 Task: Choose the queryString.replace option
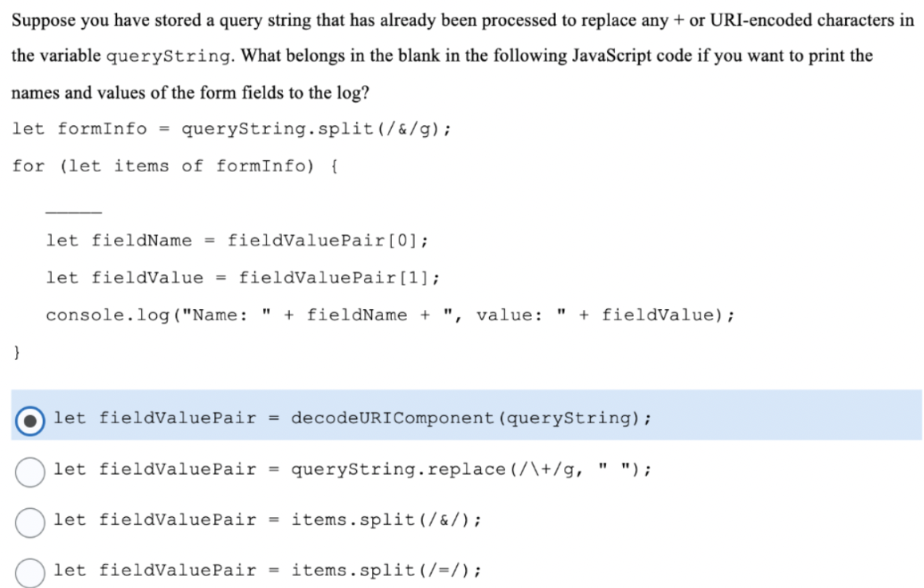click(x=29, y=470)
